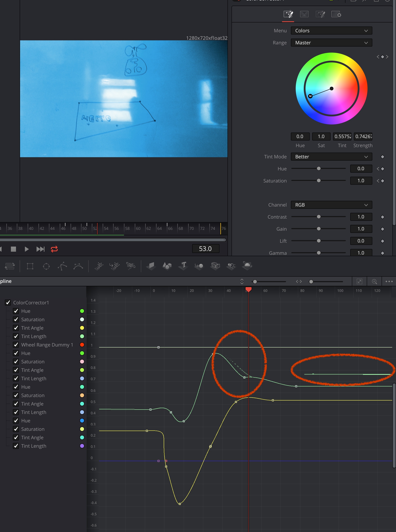Add a Camera 3D tool

pos(215,266)
